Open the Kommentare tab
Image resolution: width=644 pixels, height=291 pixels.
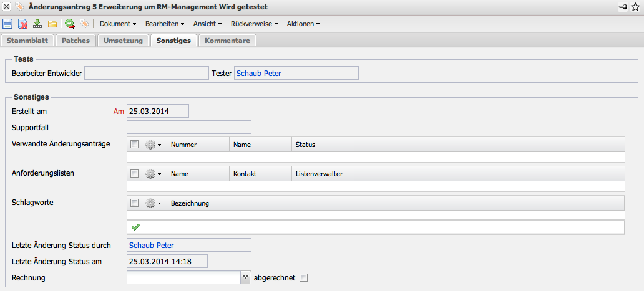[227, 41]
